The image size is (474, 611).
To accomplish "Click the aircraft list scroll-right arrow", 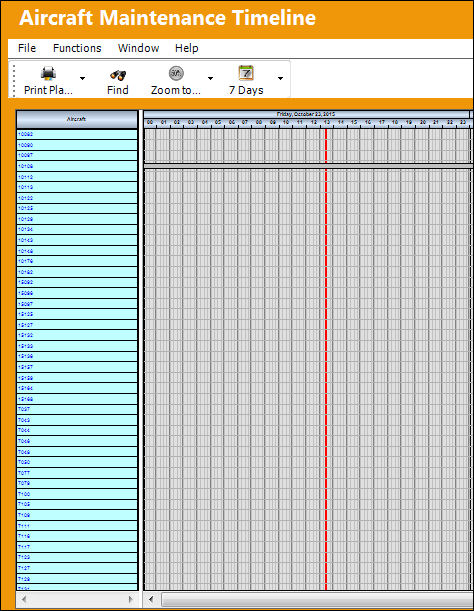I will point(131,599).
